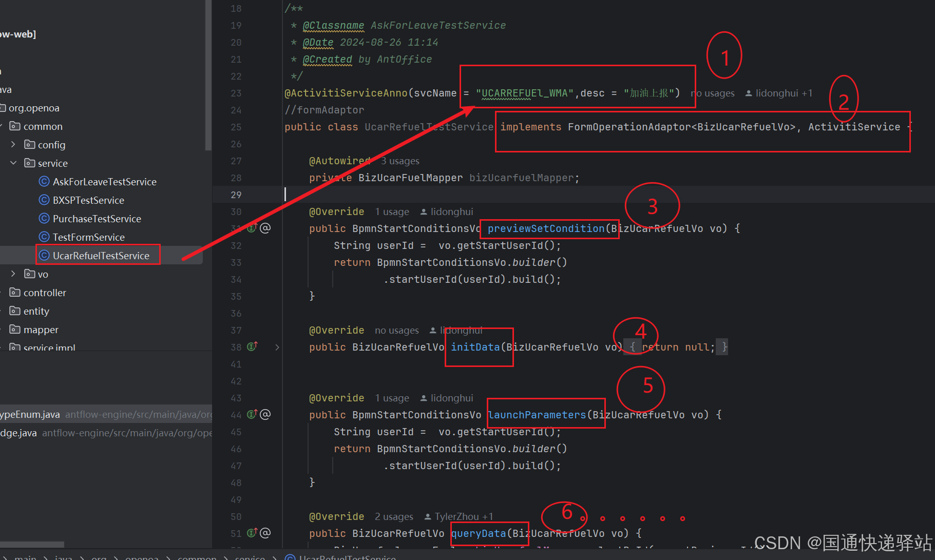Click the implements gutter icon on line 44
This screenshot has height=560, width=935.
tap(252, 414)
